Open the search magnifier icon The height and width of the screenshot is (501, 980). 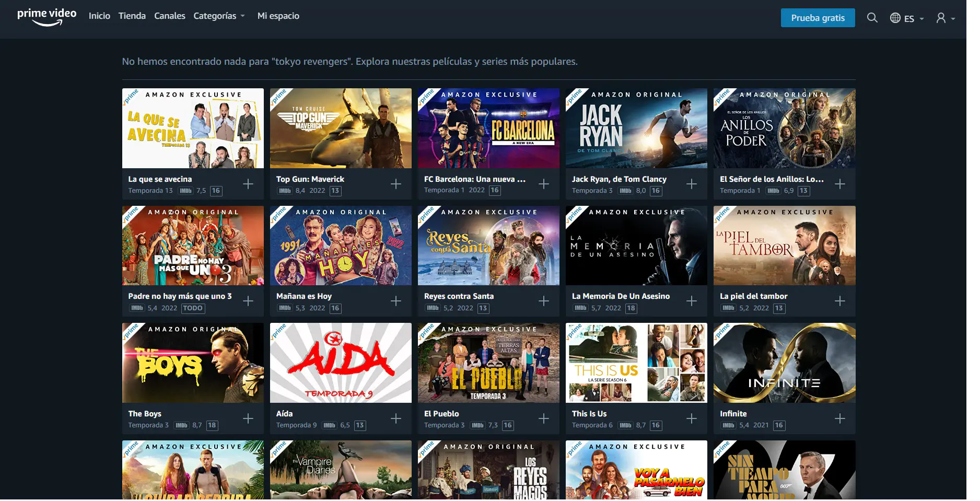[872, 18]
